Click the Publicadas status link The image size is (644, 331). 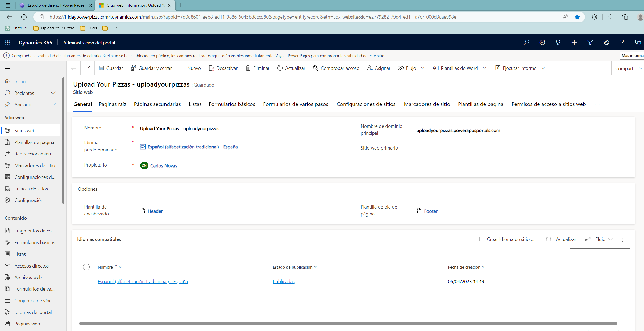click(284, 281)
